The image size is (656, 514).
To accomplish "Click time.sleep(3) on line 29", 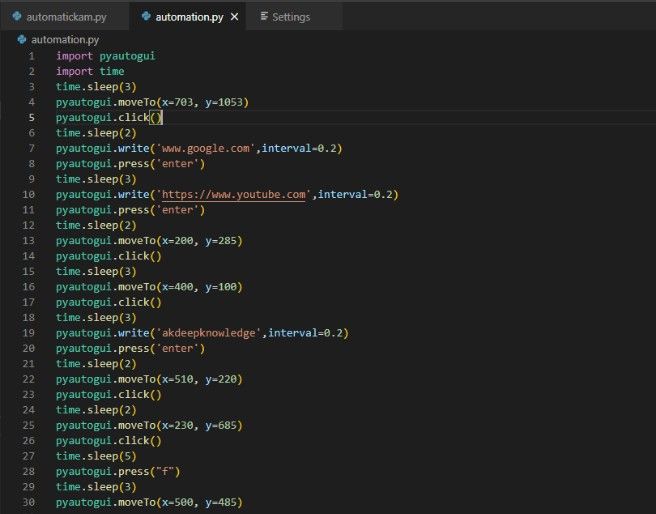I will (x=96, y=487).
